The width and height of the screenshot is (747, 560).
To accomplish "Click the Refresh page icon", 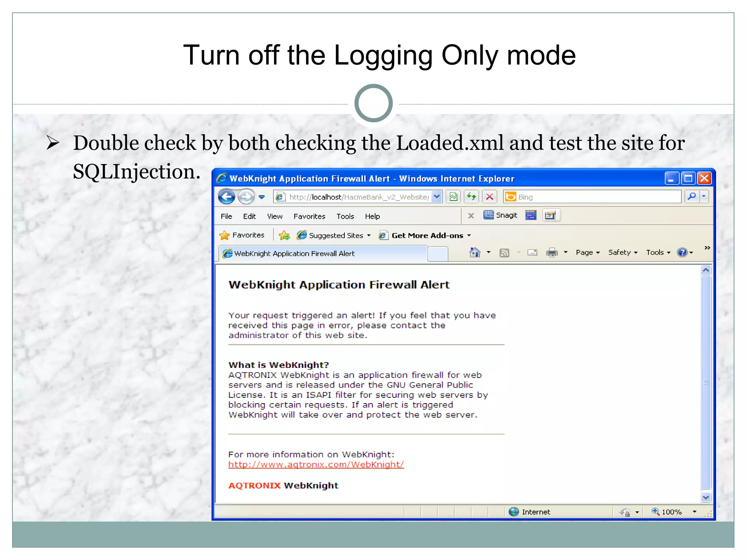I will [472, 197].
